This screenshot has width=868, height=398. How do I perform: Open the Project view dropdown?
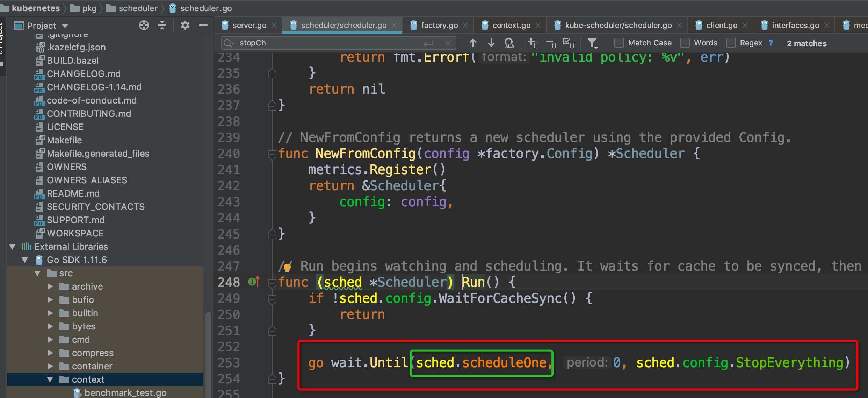point(65,26)
